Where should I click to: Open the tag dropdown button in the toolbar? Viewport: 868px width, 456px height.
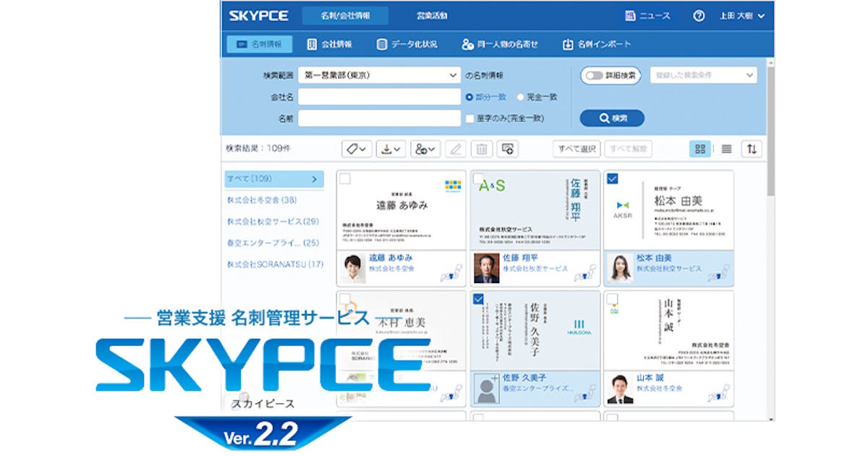tap(357, 149)
